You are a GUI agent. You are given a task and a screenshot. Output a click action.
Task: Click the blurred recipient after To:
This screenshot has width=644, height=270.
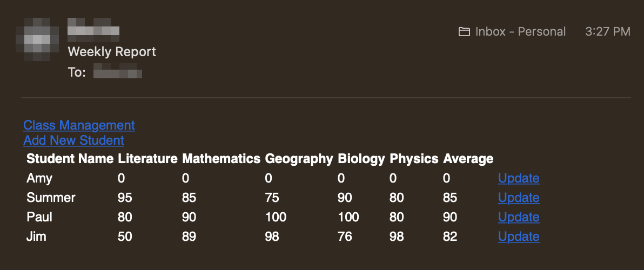117,72
